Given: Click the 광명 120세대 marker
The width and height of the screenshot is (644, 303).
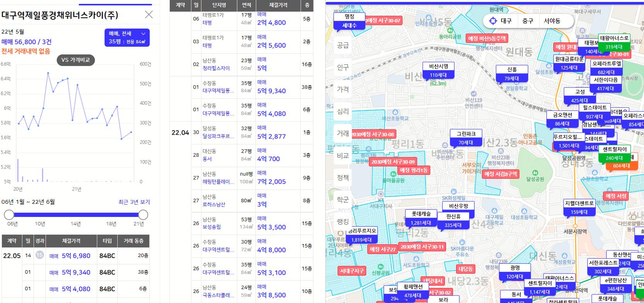Looking at the screenshot, I should point(515,272).
